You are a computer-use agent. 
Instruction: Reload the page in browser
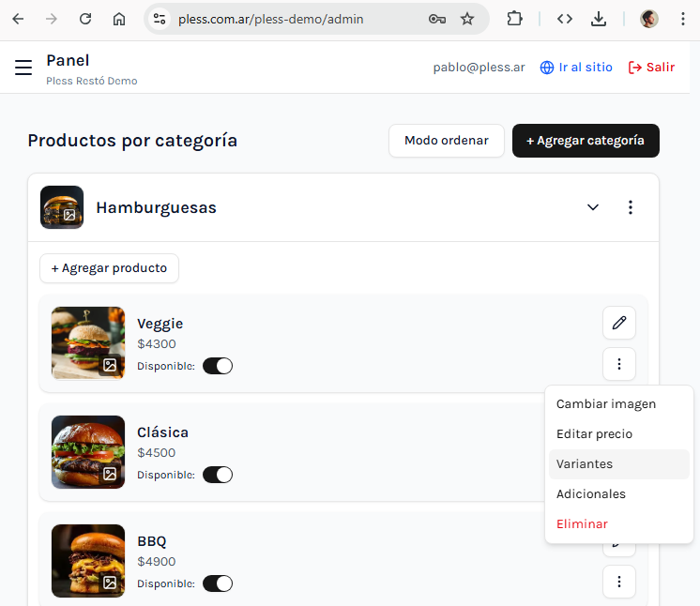[85, 19]
